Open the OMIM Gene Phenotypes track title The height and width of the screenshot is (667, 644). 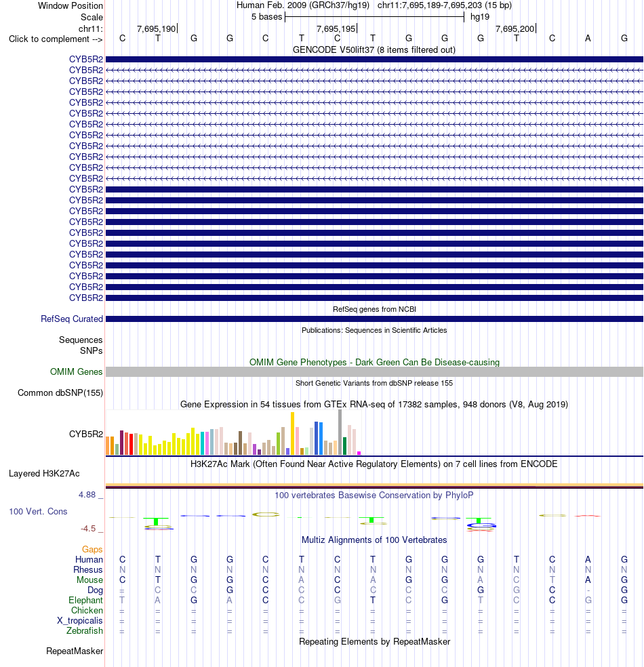(x=374, y=362)
